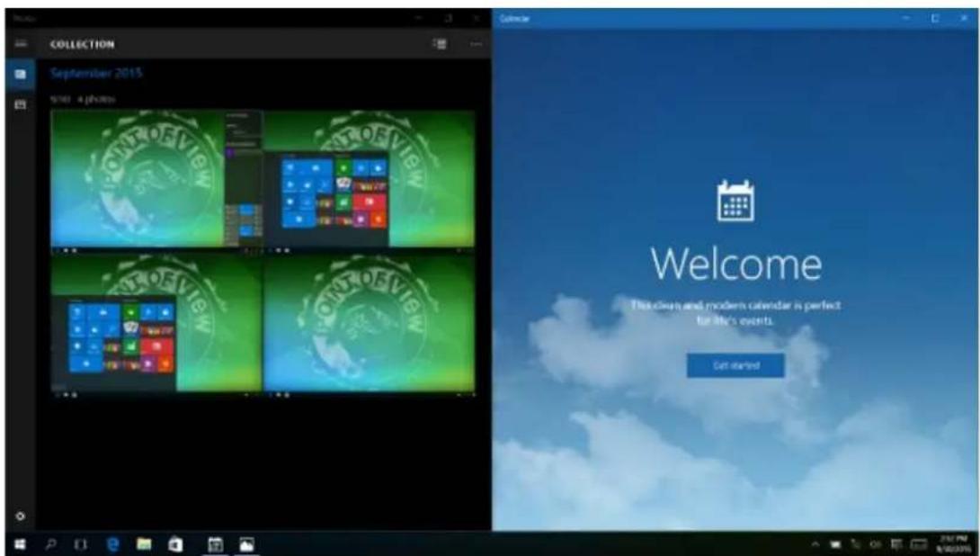Select the Collection view icon in Photos sidebar
The height and width of the screenshot is (556, 980).
point(21,75)
